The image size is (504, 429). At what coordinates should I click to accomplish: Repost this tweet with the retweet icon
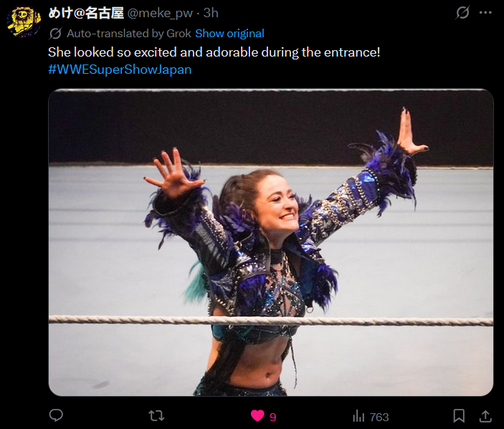tap(156, 416)
